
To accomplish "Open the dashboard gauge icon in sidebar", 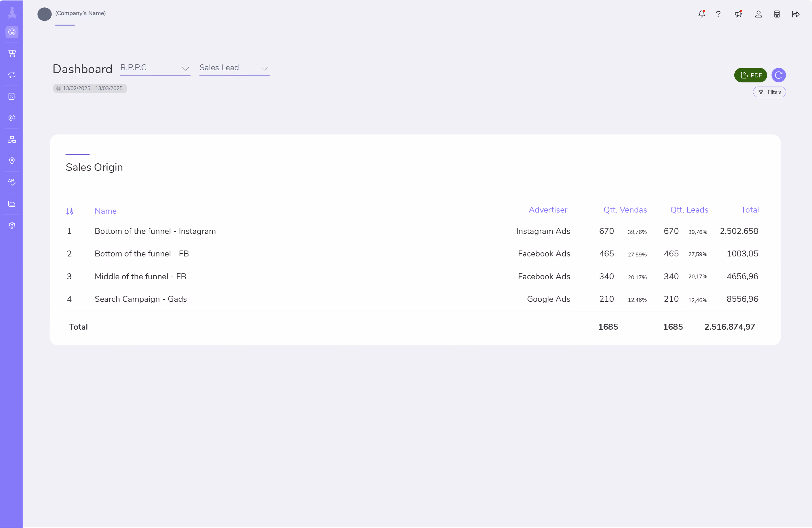I will [x=12, y=32].
